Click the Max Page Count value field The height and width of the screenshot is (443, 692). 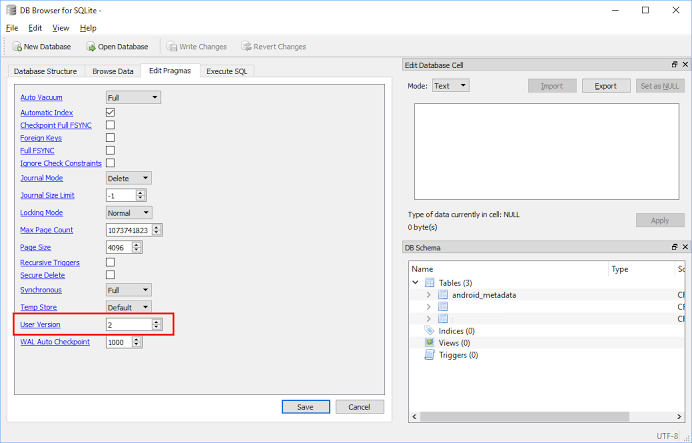129,230
